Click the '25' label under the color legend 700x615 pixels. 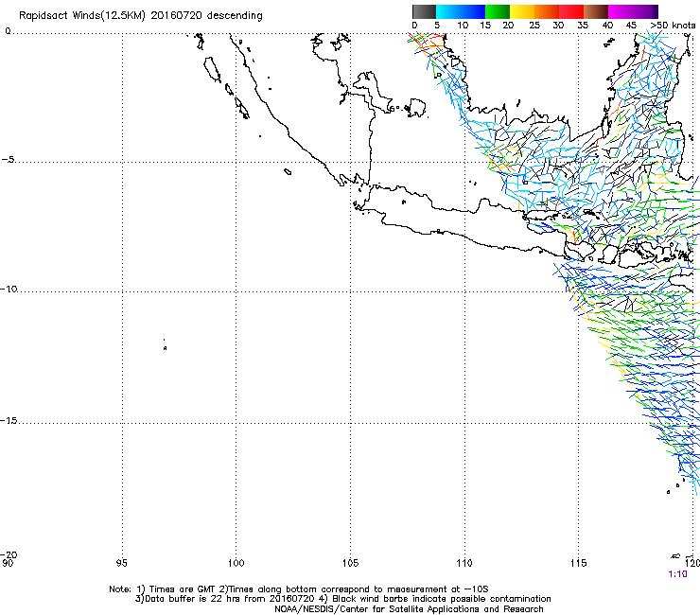(x=534, y=26)
